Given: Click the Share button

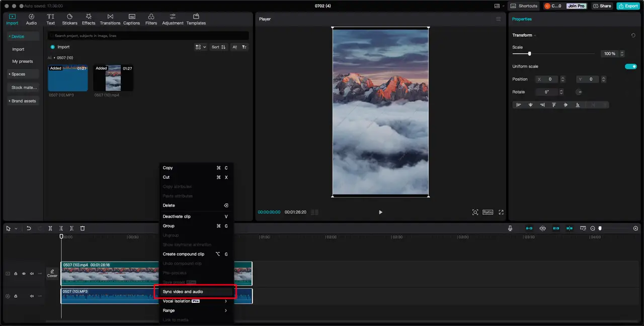Looking at the screenshot, I should [x=602, y=6].
